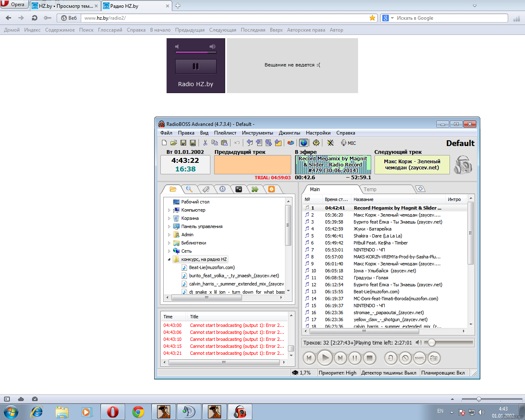
Task: Bookmark page with the star icon
Action: point(372,18)
